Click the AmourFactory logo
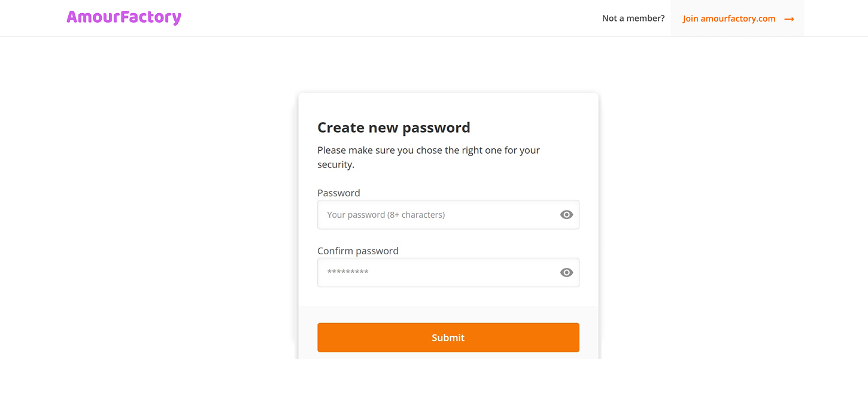Screen dimensions: 868x405 point(123,17)
